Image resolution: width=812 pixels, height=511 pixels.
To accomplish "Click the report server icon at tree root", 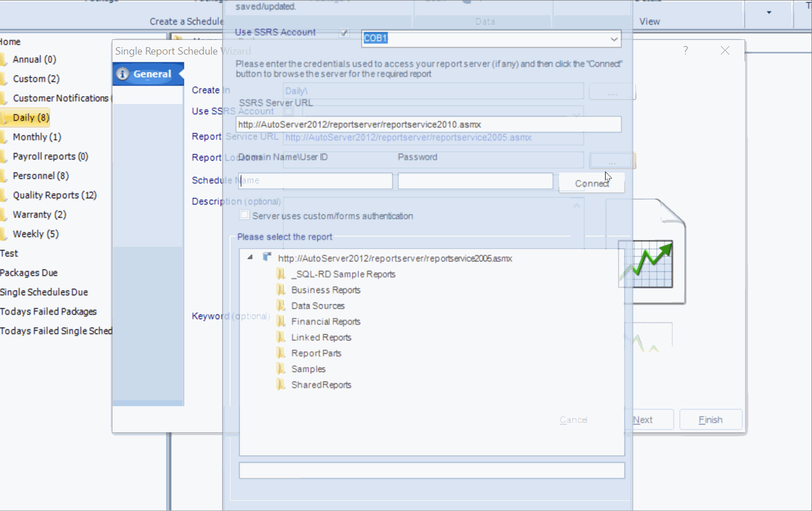I will [267, 257].
